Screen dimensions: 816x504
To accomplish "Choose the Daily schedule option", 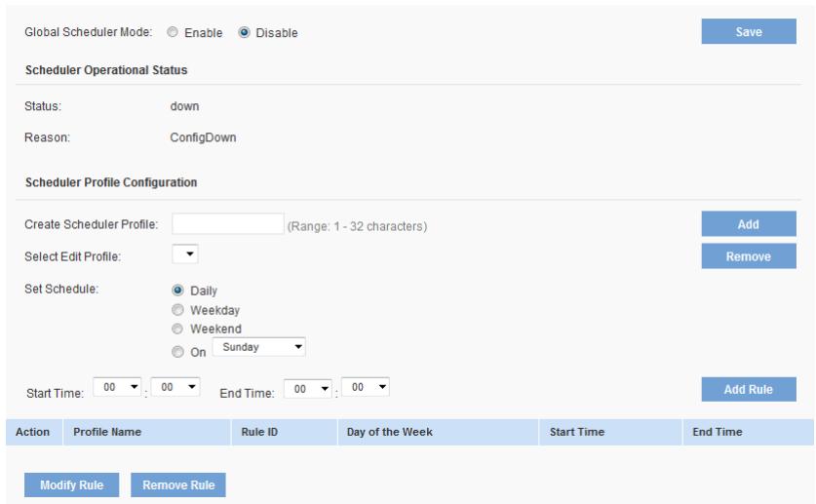I will [x=177, y=291].
